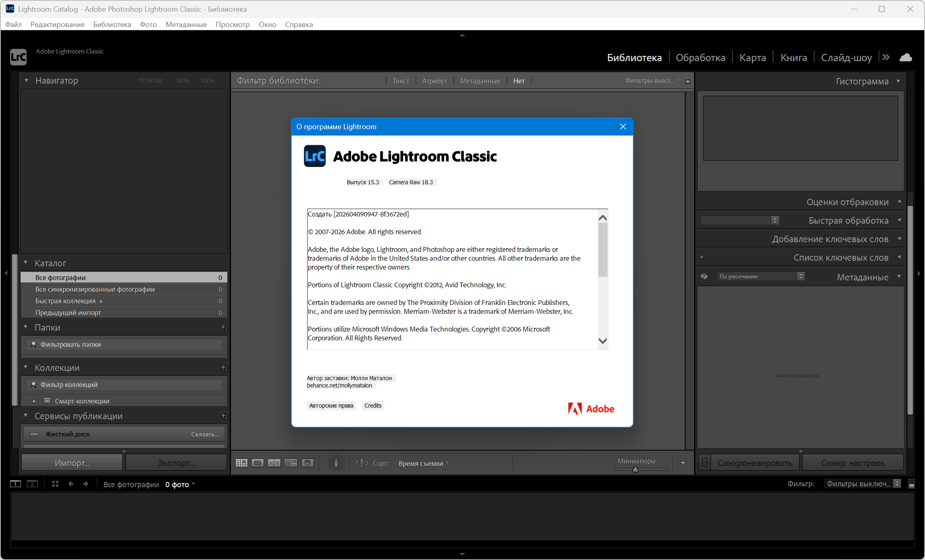Expand the Смарт-коллекции tree item
This screenshot has height=560, width=925.
pos(34,401)
